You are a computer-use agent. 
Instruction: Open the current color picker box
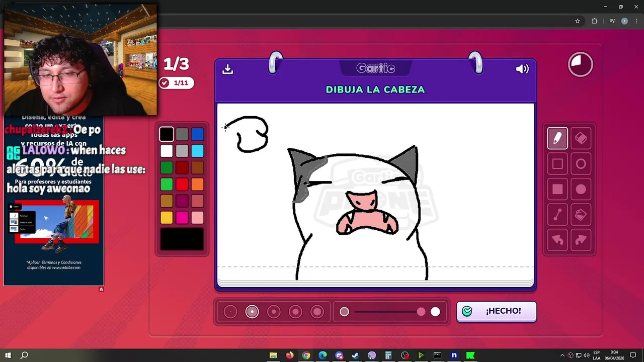point(182,239)
